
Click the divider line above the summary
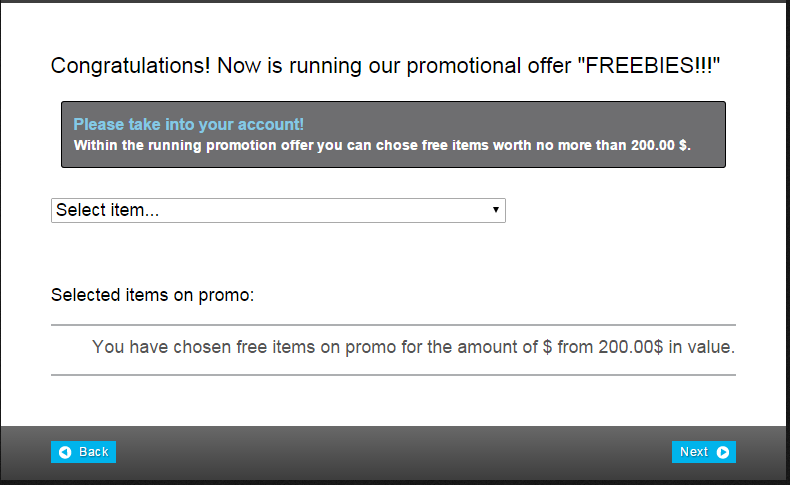click(x=393, y=325)
